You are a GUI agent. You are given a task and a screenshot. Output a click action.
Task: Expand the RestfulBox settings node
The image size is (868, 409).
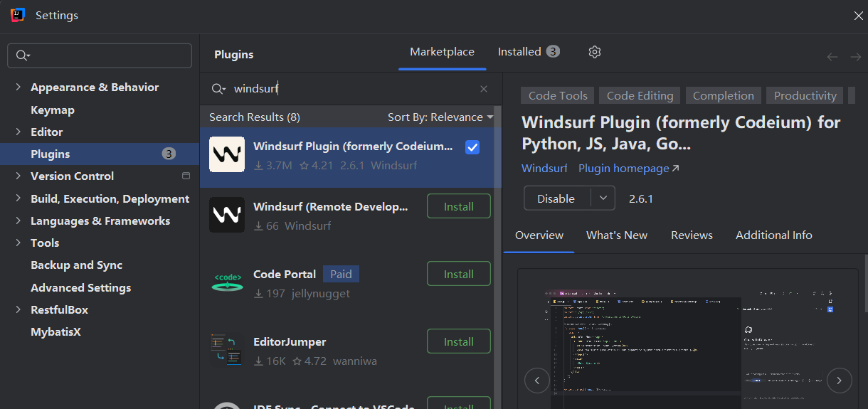18,309
